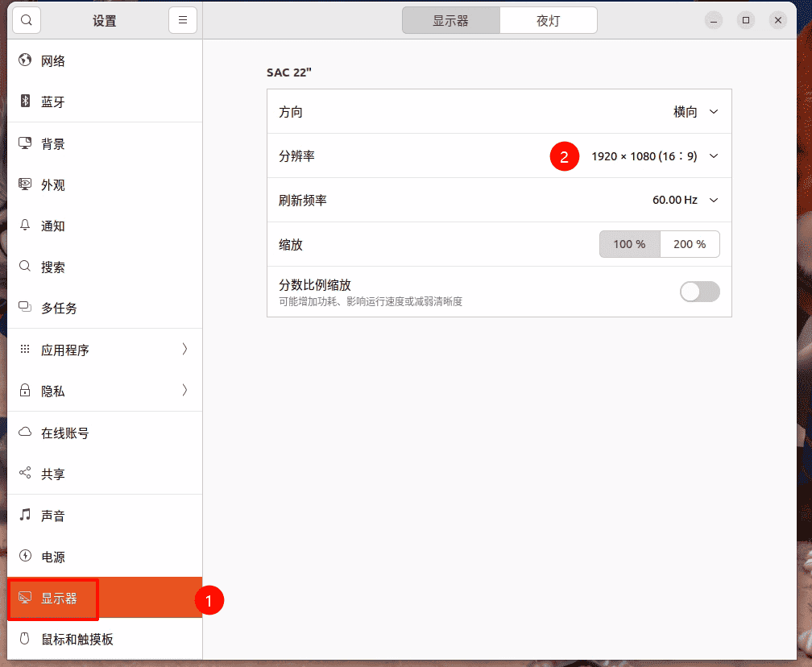This screenshot has height=667, width=812.
Task: Open 通知 settings in sidebar
Action: (x=105, y=226)
